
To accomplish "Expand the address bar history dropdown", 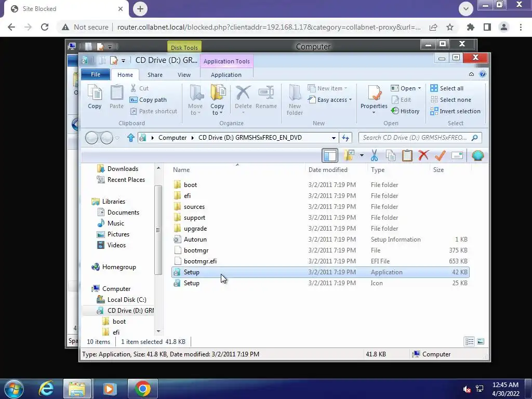I will click(334, 138).
